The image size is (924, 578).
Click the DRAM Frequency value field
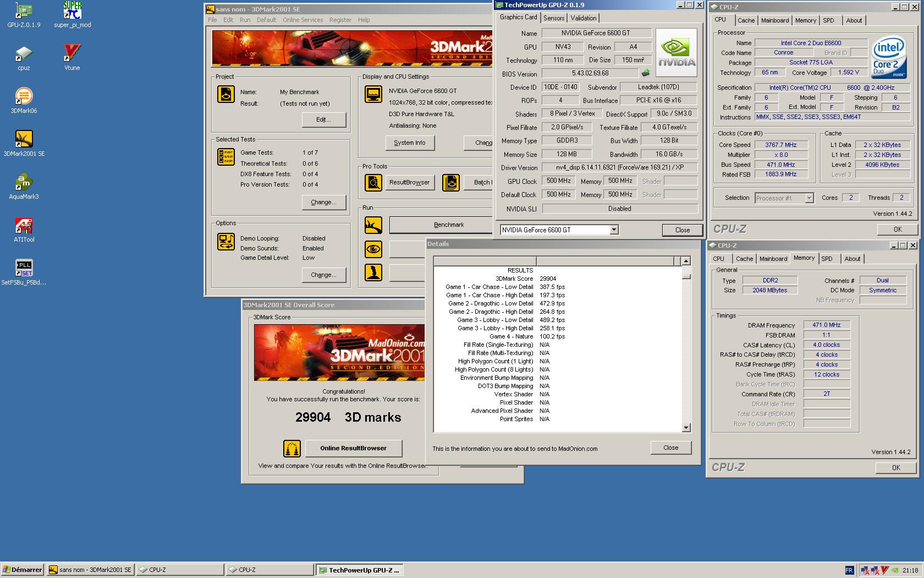pyautogui.click(x=826, y=325)
